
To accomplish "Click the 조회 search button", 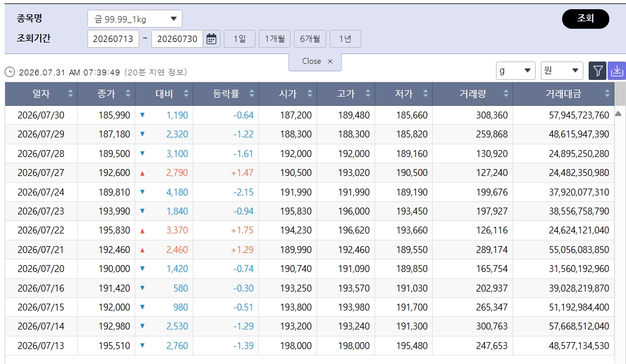I will click(585, 19).
